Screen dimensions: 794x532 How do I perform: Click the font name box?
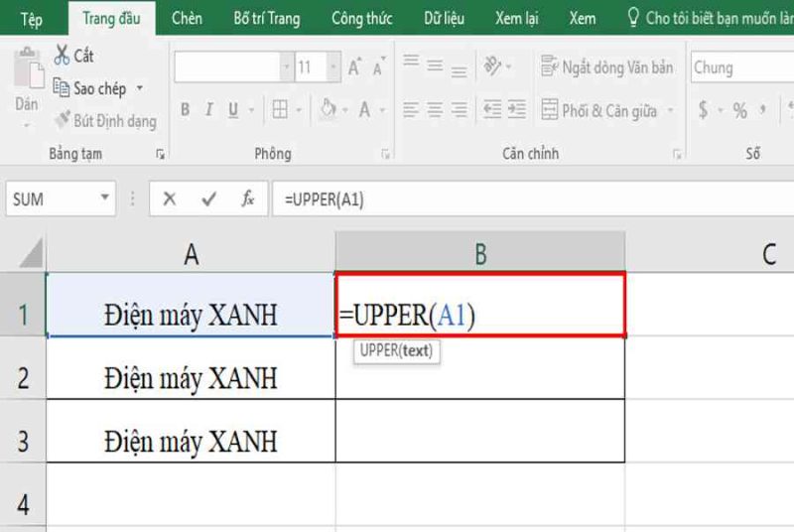pyautogui.click(x=227, y=66)
